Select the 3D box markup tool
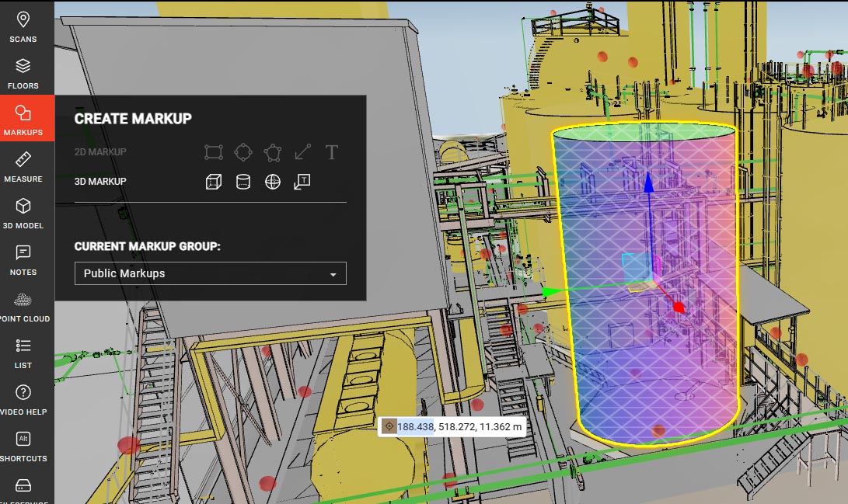 pos(213,182)
